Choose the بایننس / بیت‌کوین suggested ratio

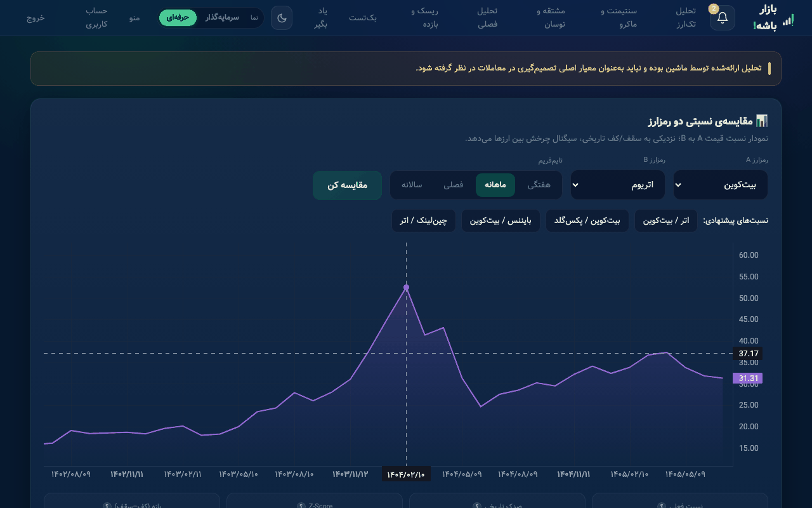click(501, 220)
